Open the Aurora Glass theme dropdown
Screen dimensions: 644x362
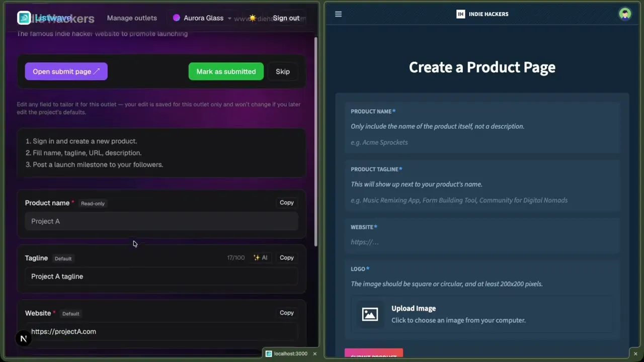[x=202, y=18]
